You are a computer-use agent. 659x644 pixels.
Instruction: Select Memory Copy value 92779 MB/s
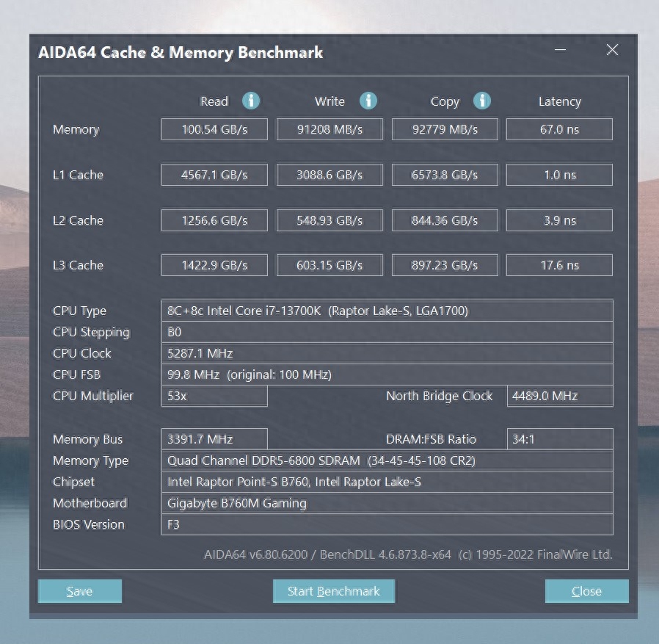coord(445,129)
